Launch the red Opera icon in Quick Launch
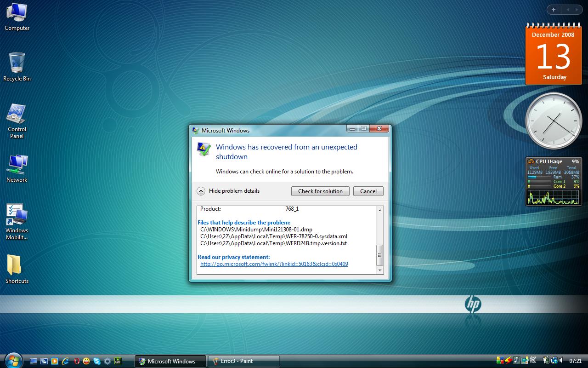The image size is (588, 368). [77, 361]
